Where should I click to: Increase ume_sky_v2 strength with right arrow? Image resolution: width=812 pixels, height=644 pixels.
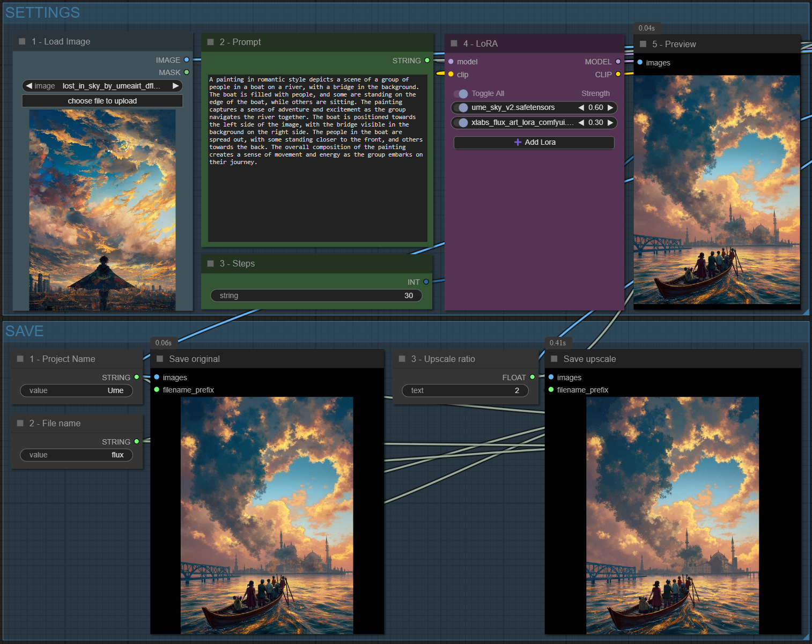pyautogui.click(x=610, y=108)
